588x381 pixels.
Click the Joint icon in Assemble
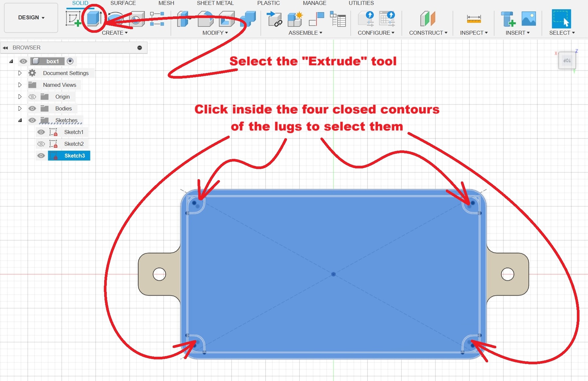pos(316,19)
